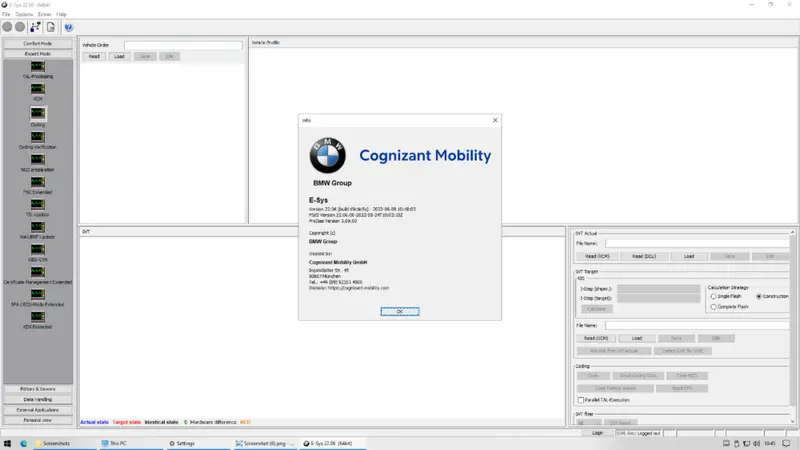The width and height of the screenshot is (800, 450).
Task: Choose the Complete Flash radio option
Action: click(x=713, y=307)
